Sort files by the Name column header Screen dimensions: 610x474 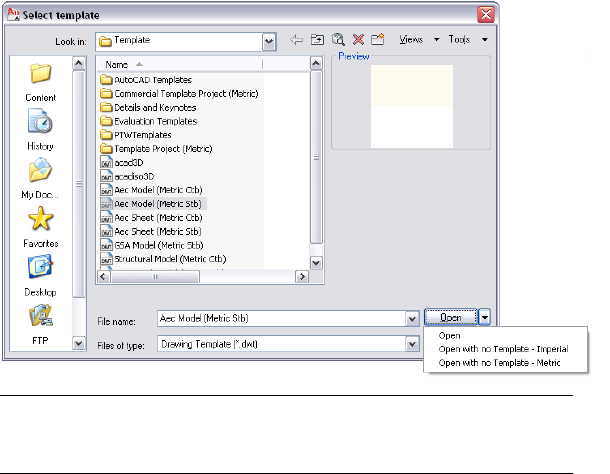(x=180, y=65)
